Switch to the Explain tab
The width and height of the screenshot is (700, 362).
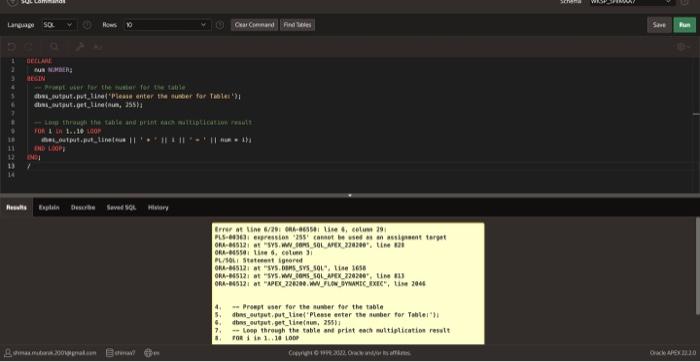coord(49,208)
